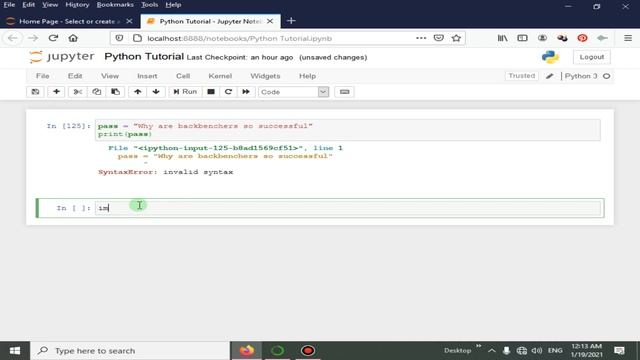Run the current cell

[x=185, y=92]
